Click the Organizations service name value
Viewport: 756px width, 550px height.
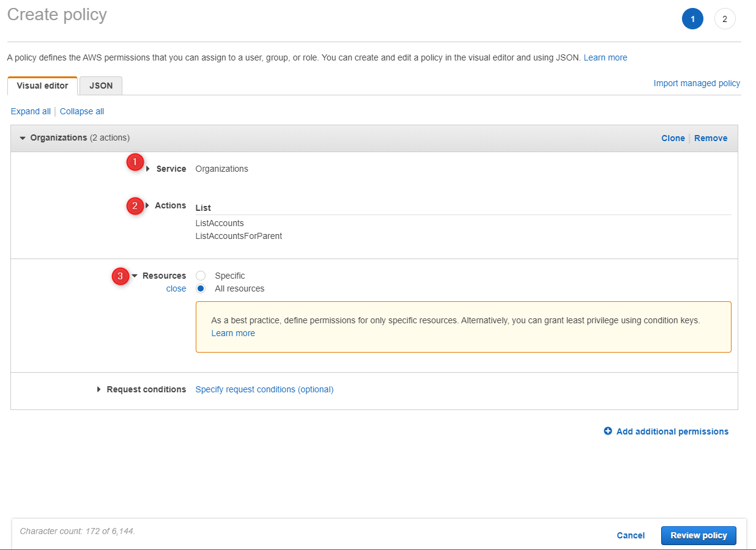(x=221, y=169)
